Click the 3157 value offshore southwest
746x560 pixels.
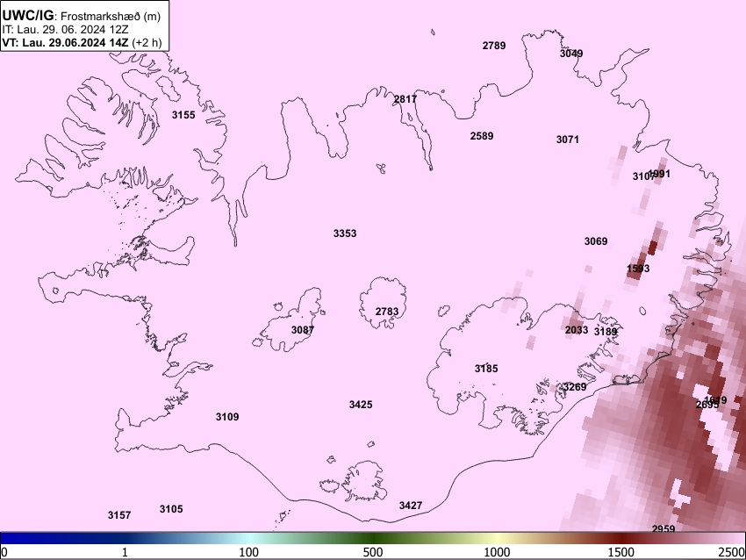pyautogui.click(x=119, y=515)
